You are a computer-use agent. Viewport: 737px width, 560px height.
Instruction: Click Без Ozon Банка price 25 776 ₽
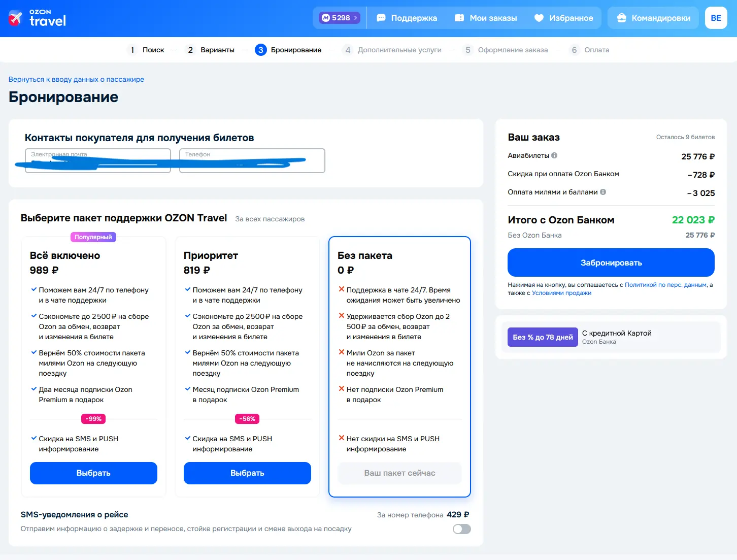pyautogui.click(x=700, y=235)
